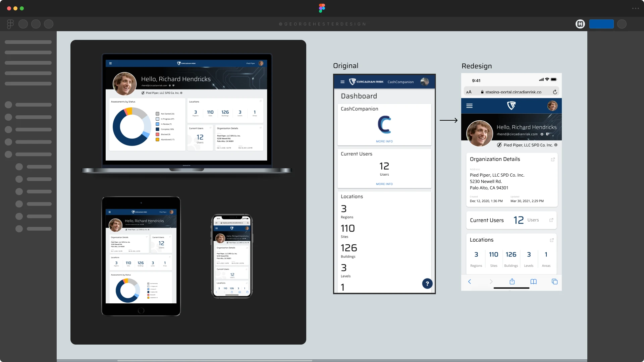644x362 pixels.
Task: Click Richard's large profile photo in Redesign
Action: click(480, 133)
